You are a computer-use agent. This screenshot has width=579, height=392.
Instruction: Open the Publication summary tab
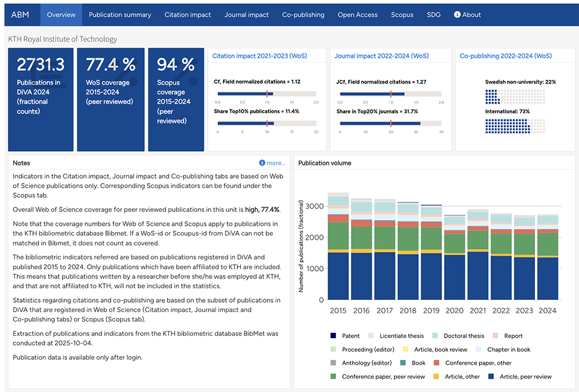120,14
